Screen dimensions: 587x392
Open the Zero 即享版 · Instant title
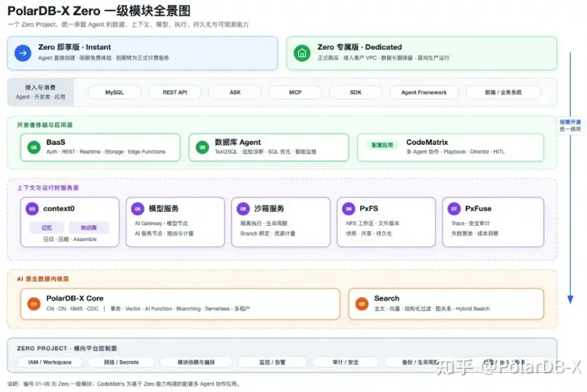(75, 47)
